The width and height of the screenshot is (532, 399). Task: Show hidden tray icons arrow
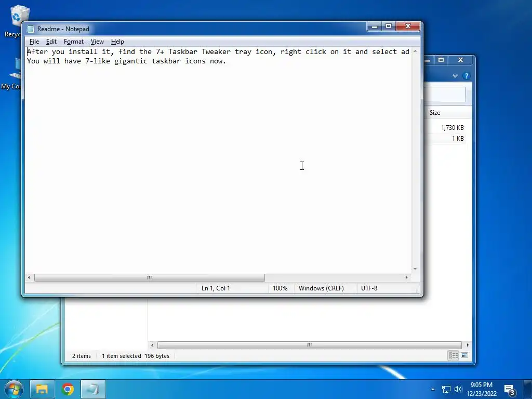(433, 389)
